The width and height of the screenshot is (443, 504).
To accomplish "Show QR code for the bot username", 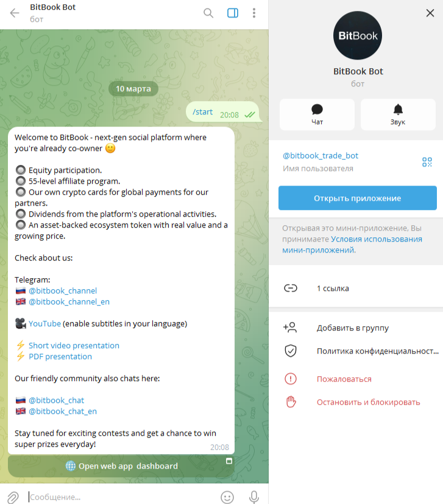I will 427,162.
